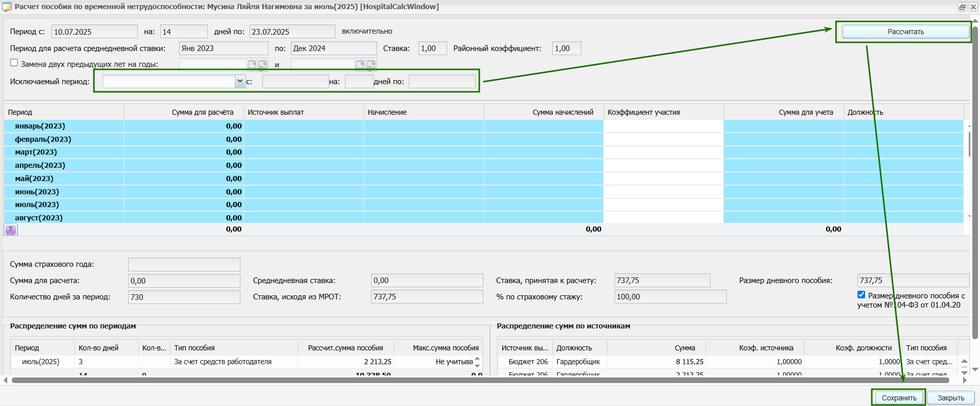This screenshot has height=406, width=980.
Task: Click the 'Рассчитать' button
Action: click(x=905, y=32)
